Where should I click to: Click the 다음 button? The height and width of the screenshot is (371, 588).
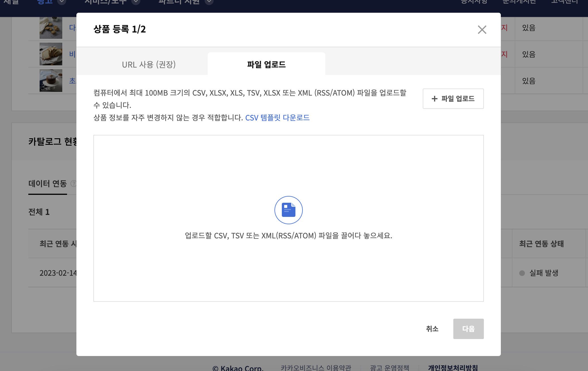[x=468, y=329]
